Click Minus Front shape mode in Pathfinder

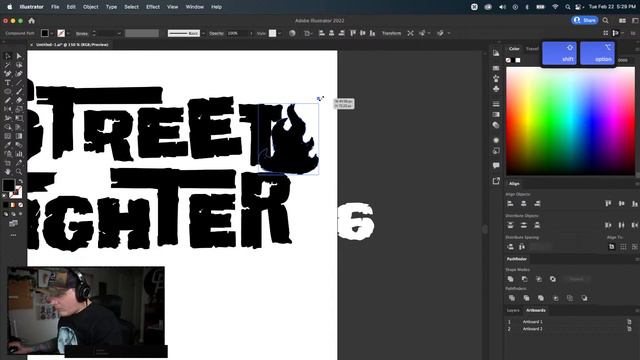[524, 279]
